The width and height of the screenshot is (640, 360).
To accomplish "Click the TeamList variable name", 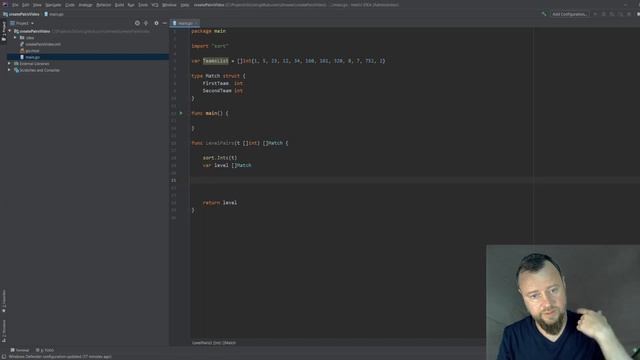I will (x=216, y=61).
